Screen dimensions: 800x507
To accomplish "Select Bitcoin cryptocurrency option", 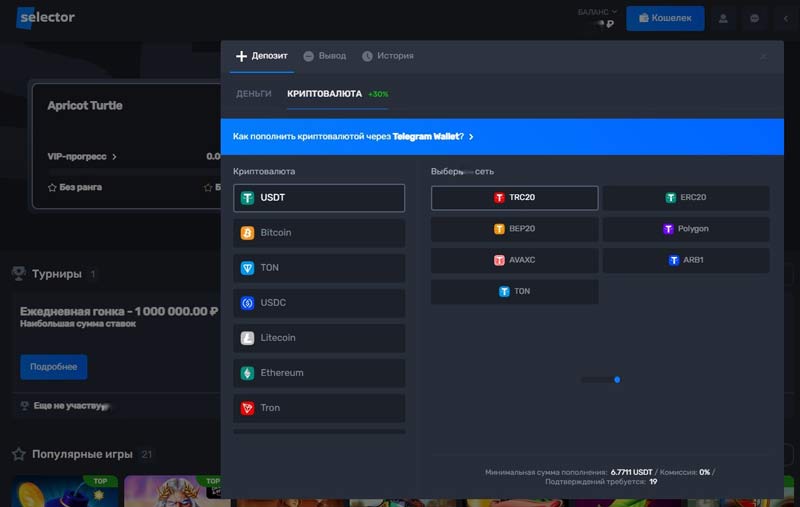I will coord(319,233).
